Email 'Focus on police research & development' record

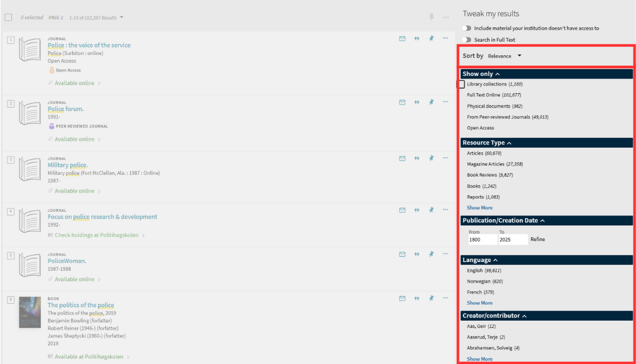402,210
